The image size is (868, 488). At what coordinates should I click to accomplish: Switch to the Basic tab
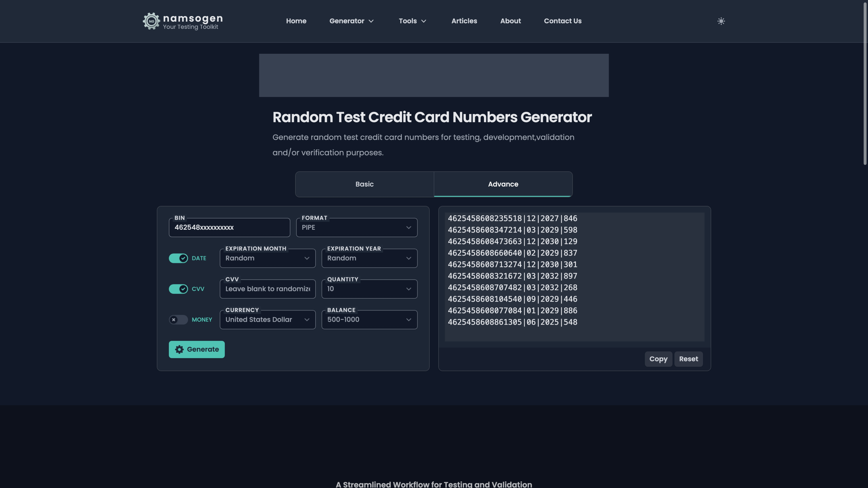point(364,184)
